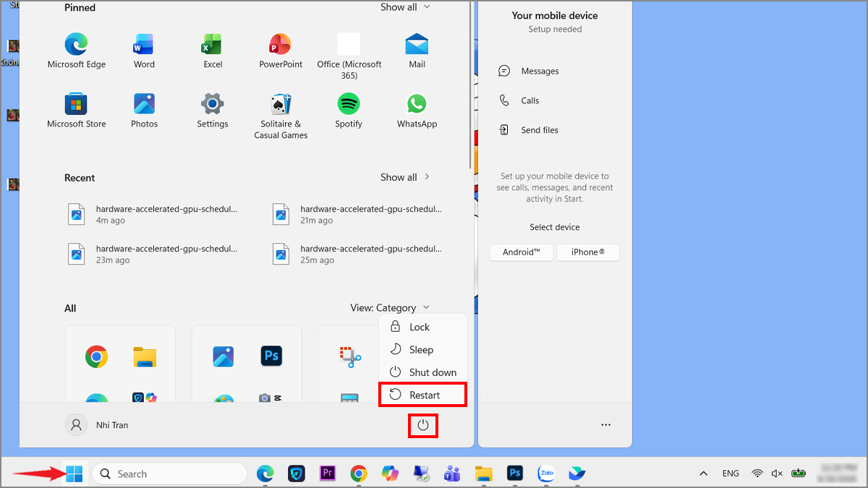The width and height of the screenshot is (868, 488).
Task: Choose Lock from the power menu
Action: (x=423, y=327)
